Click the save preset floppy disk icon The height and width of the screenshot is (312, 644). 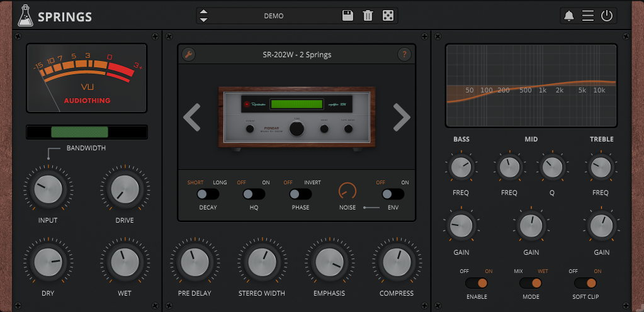(347, 16)
